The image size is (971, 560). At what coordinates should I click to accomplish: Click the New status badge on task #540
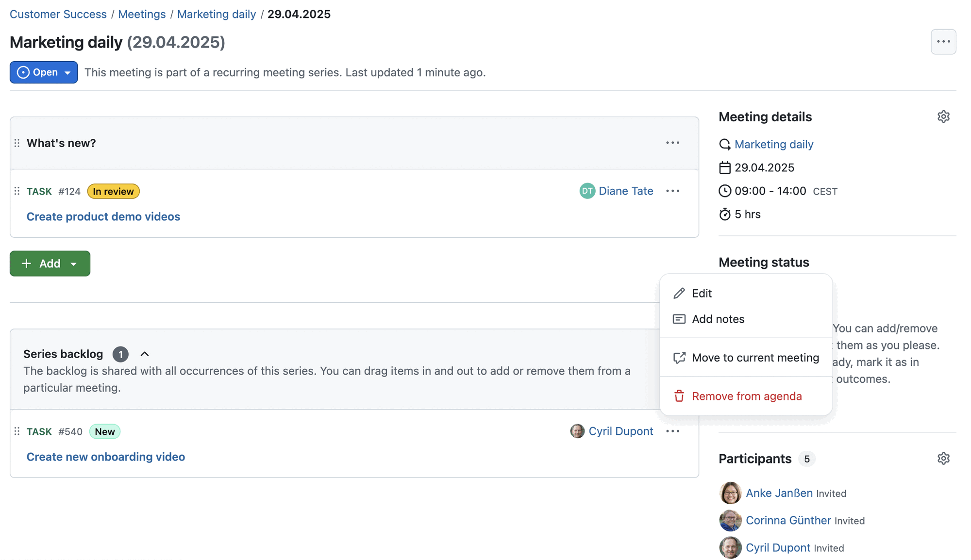(105, 431)
